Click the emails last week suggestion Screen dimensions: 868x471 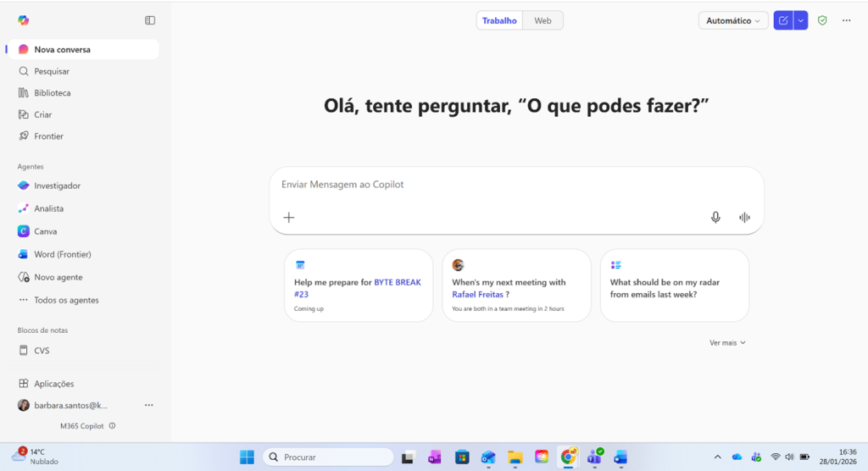pyautogui.click(x=674, y=286)
